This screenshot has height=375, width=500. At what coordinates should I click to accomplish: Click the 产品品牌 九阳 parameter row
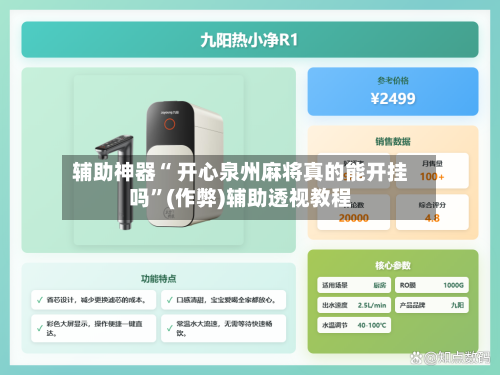point(432,305)
